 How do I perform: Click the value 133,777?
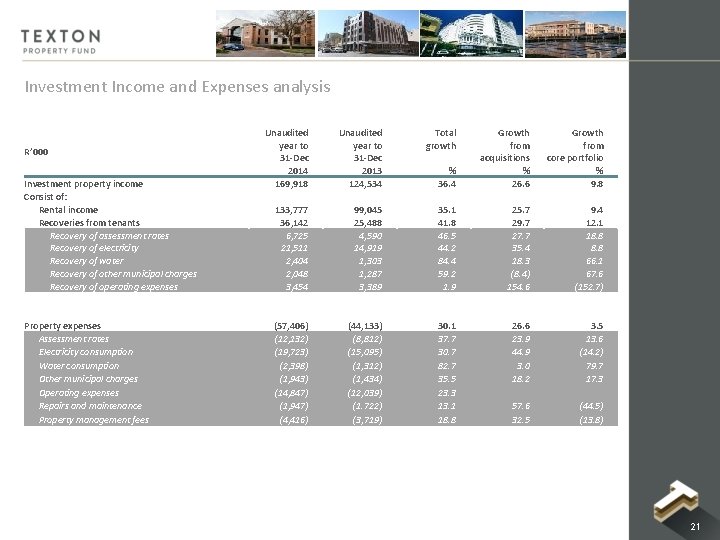point(291,210)
